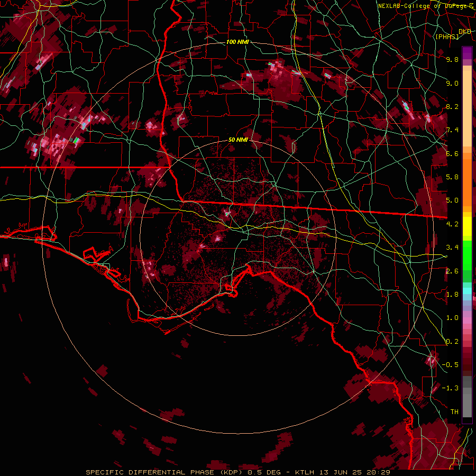
Task: Click the cyan segment of the color bar
Action: tap(467, 290)
